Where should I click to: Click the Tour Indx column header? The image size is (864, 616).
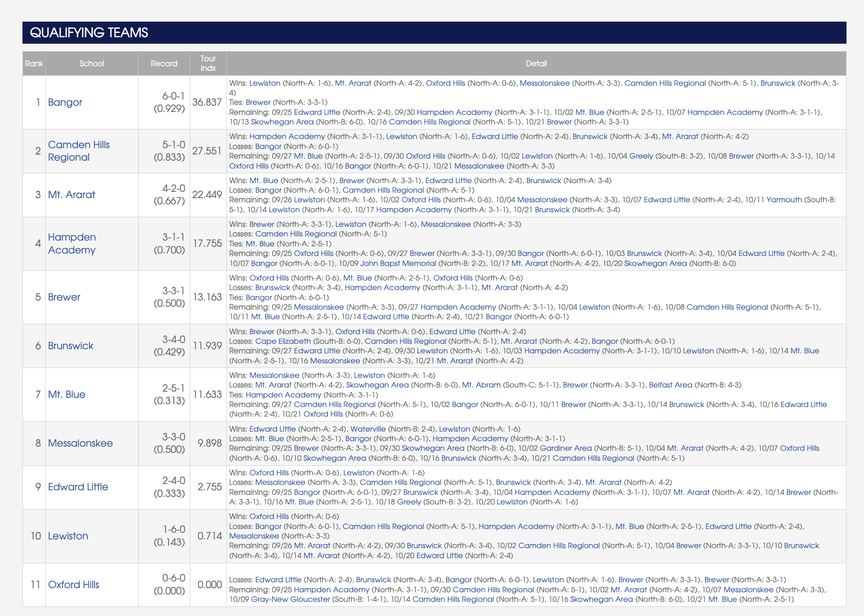[x=208, y=63]
